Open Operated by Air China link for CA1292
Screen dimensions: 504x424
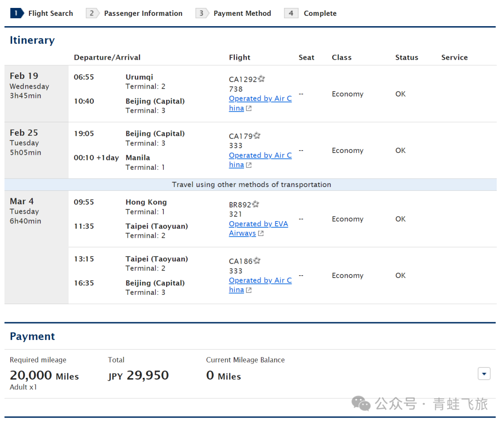click(260, 103)
